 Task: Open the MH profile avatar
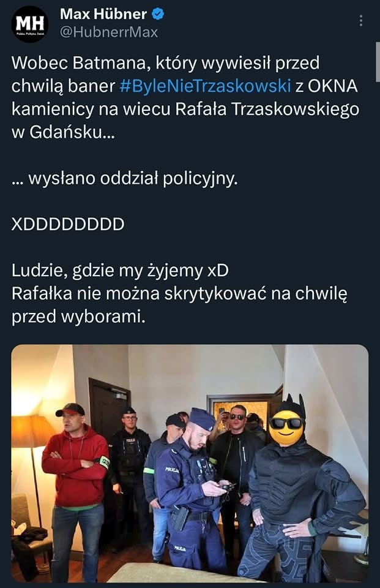(30, 24)
